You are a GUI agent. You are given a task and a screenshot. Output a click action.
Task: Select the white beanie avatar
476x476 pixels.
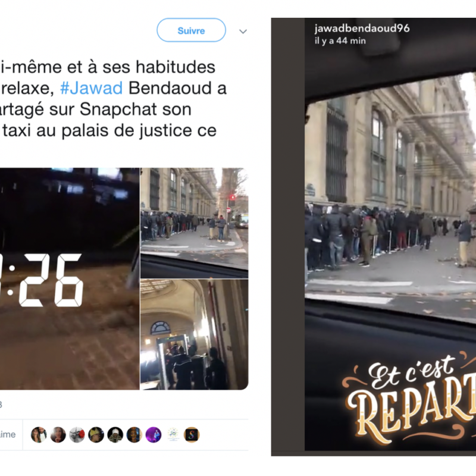115,435
